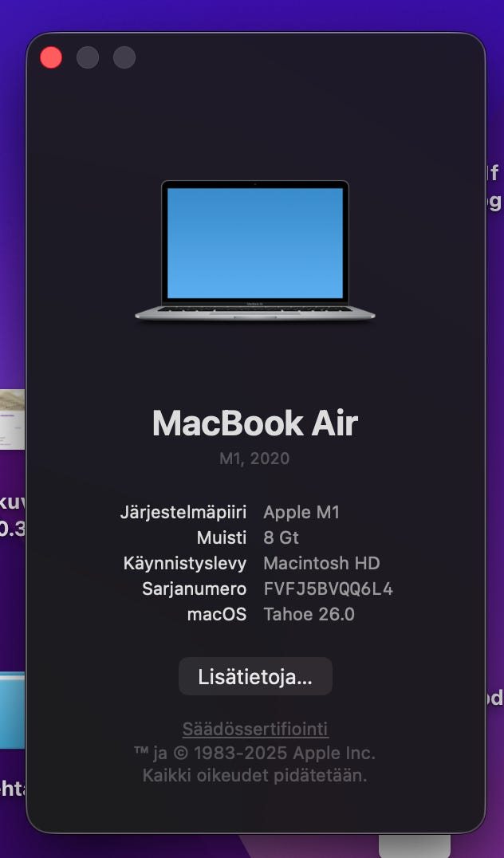Screen dimensions: 504x858
Task: Click the MacBook Air laptop image
Action: pyautogui.click(x=255, y=251)
